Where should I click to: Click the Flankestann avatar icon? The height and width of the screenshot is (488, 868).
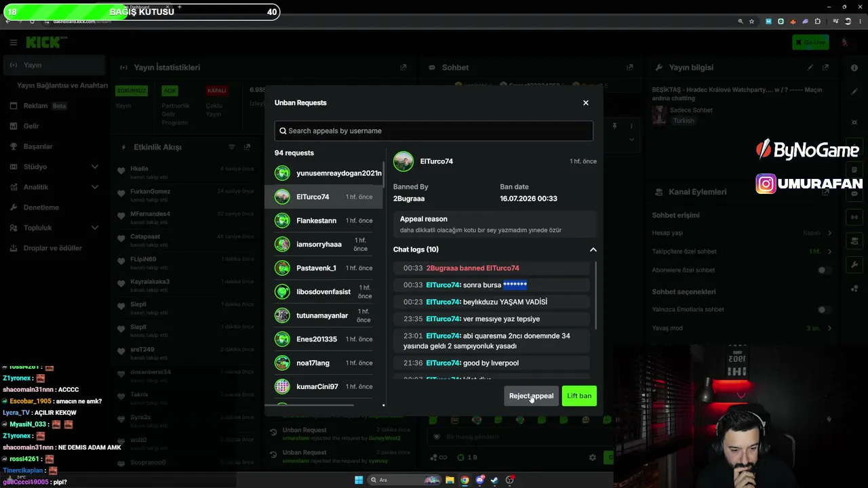282,220
